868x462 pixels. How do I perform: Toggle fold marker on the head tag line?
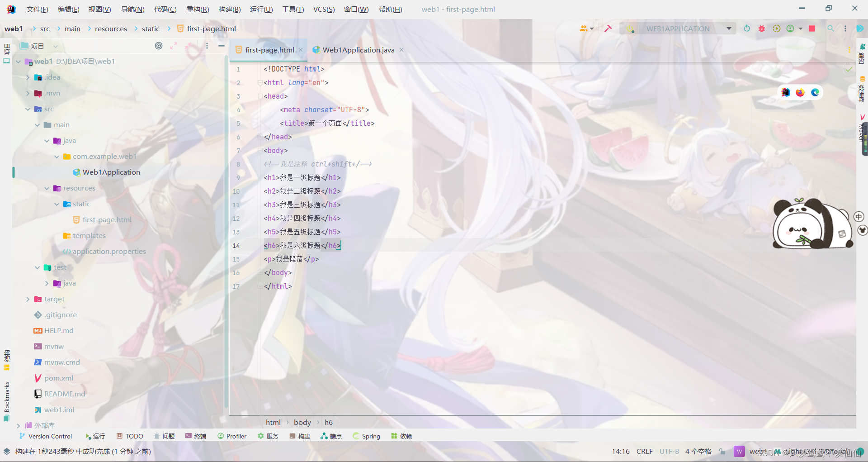coord(260,96)
